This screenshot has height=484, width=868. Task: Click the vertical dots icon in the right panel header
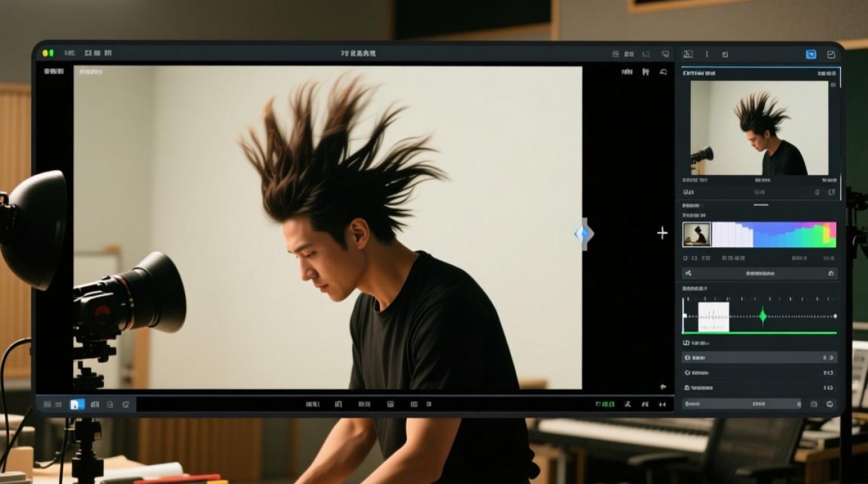pyautogui.click(x=707, y=55)
